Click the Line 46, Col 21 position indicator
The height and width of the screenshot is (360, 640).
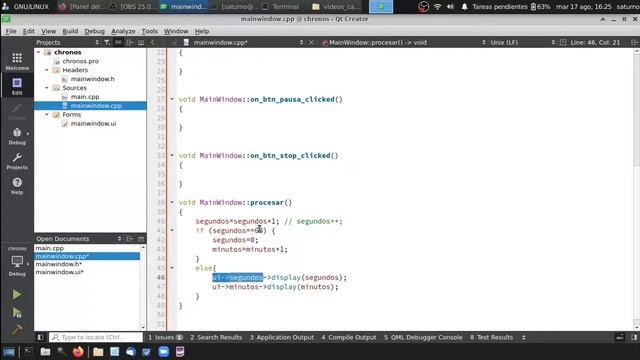pyautogui.click(x=595, y=42)
